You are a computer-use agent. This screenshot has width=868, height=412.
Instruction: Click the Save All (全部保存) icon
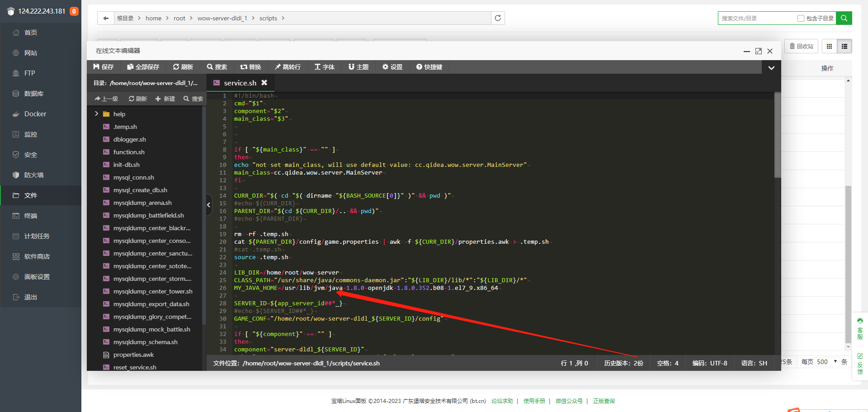[x=143, y=67]
